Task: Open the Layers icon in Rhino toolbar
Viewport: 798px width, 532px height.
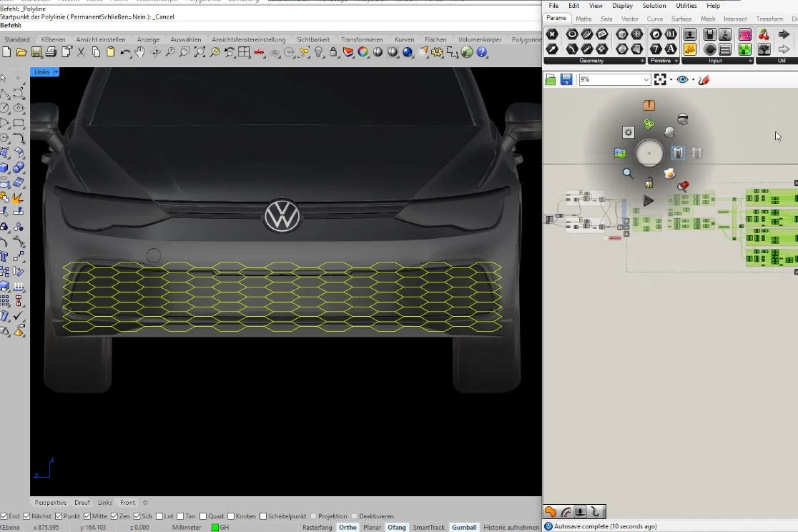Action: point(348,52)
